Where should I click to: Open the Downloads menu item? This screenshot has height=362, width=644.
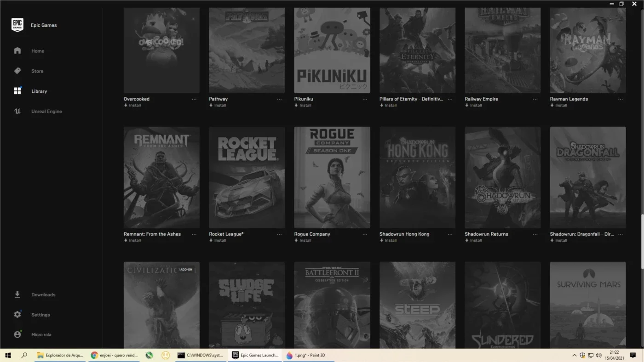43,295
